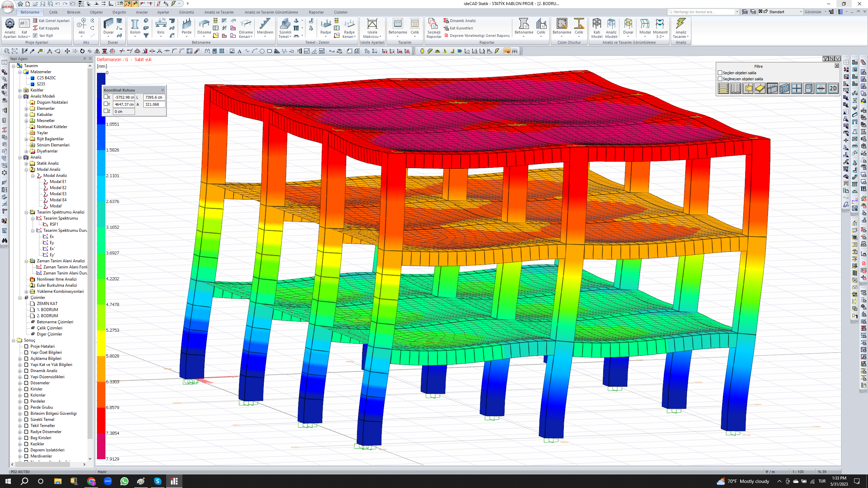Toggle Kolonlar checkbox in Sonuç tree
The image size is (868, 488).
[x=26, y=395]
